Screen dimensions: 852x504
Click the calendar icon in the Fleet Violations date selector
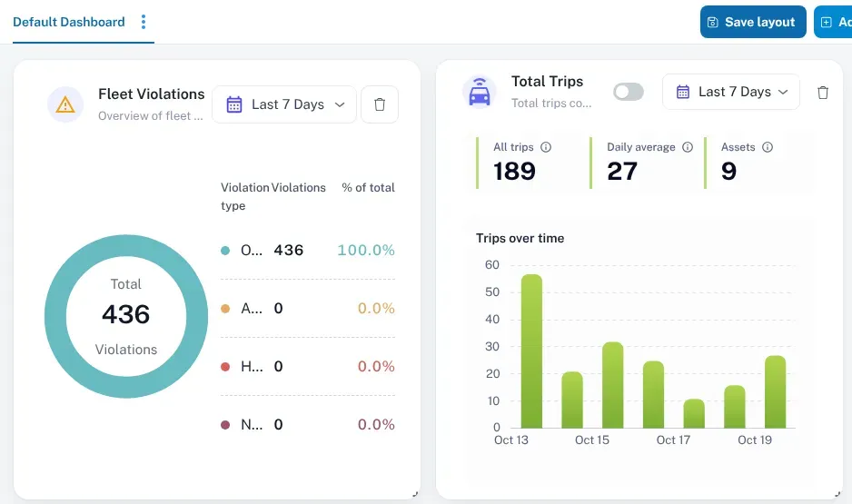pos(234,104)
